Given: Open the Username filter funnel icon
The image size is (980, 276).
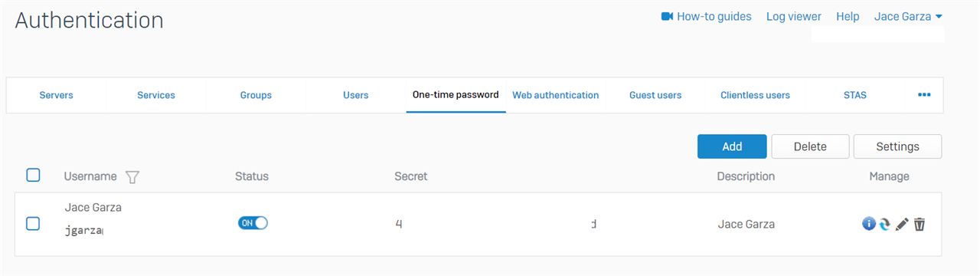Looking at the screenshot, I should click(x=132, y=177).
